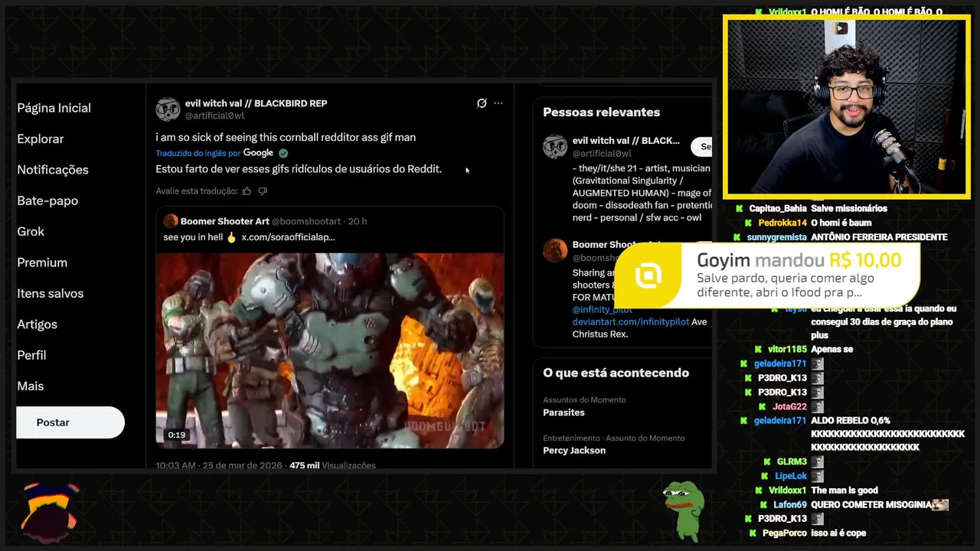Click emote in Lafon69 message

click(x=939, y=505)
